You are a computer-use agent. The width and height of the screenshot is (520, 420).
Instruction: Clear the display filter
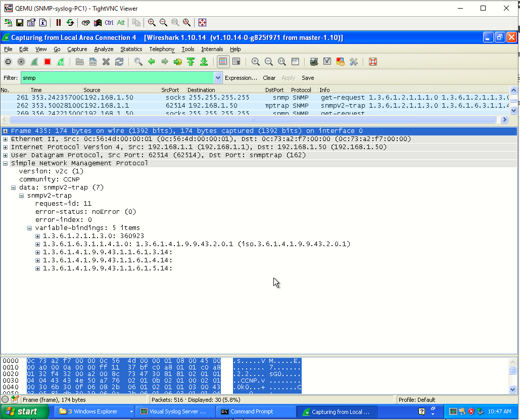(269, 78)
